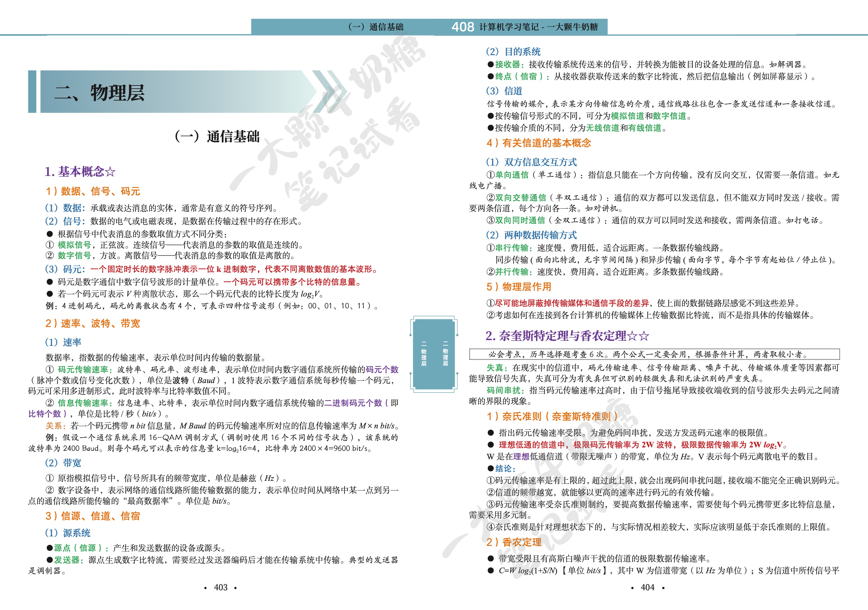Click the subheading "1) 数据、信号、码元"
This screenshot has width=868, height=610.
tap(93, 191)
